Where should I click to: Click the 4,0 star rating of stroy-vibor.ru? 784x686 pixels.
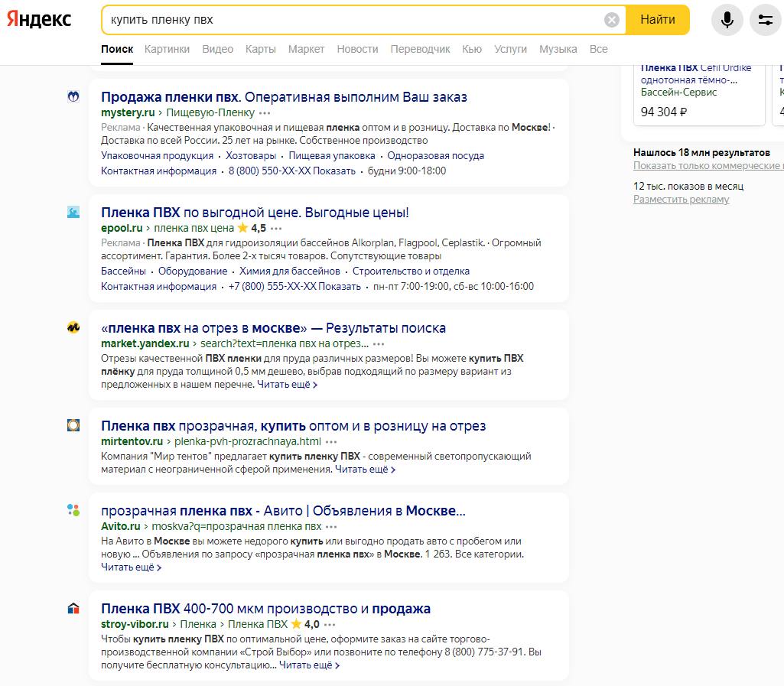[x=305, y=624]
